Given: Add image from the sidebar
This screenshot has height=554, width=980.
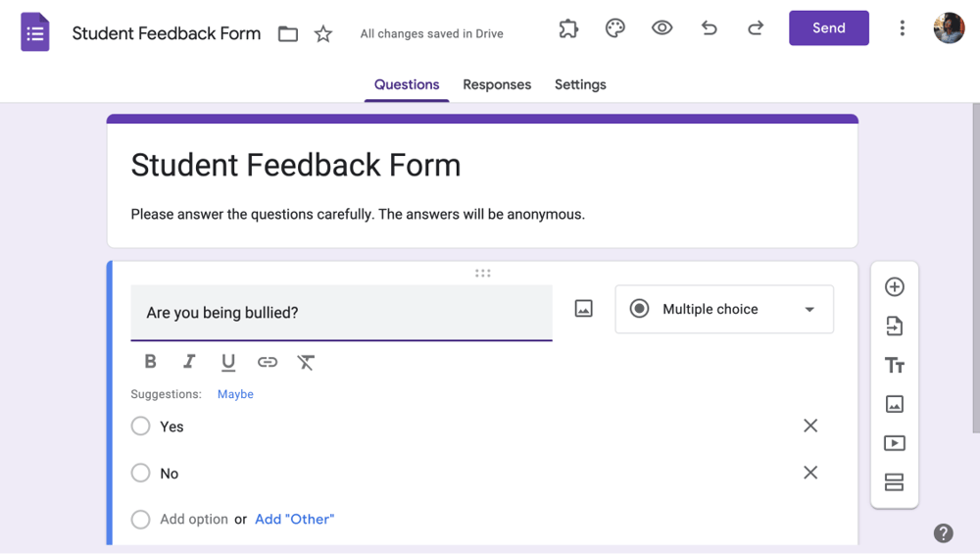Looking at the screenshot, I should coord(895,404).
